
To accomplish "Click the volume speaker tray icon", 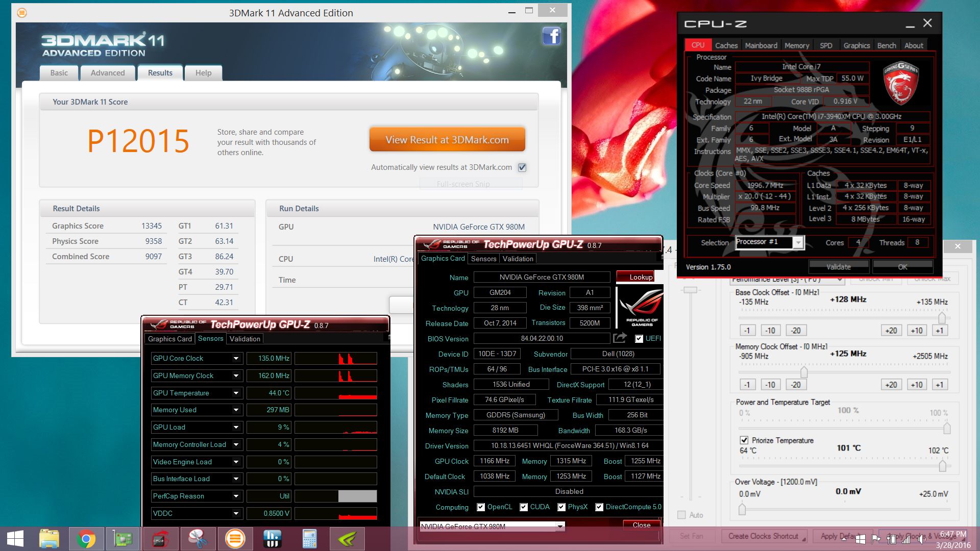I will pyautogui.click(x=921, y=539).
